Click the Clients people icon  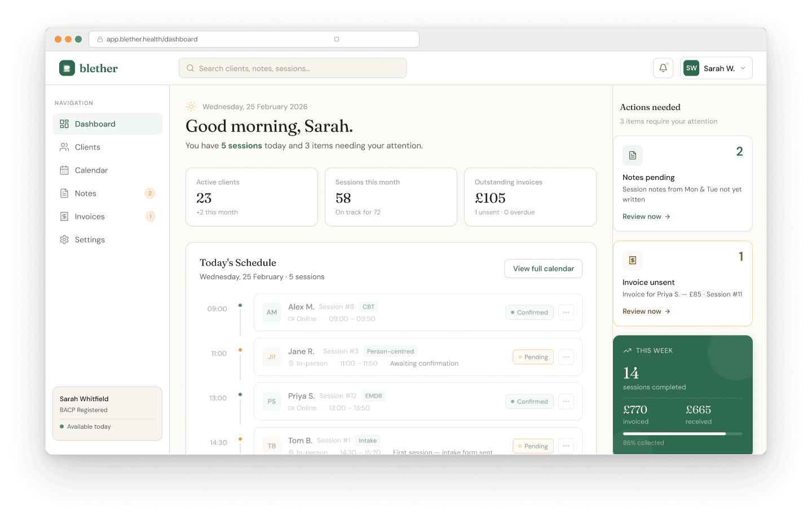[64, 147]
